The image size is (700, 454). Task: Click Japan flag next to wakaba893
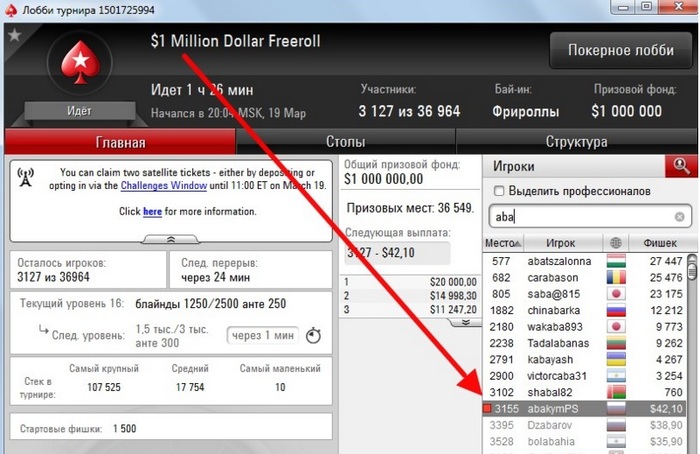(616, 327)
